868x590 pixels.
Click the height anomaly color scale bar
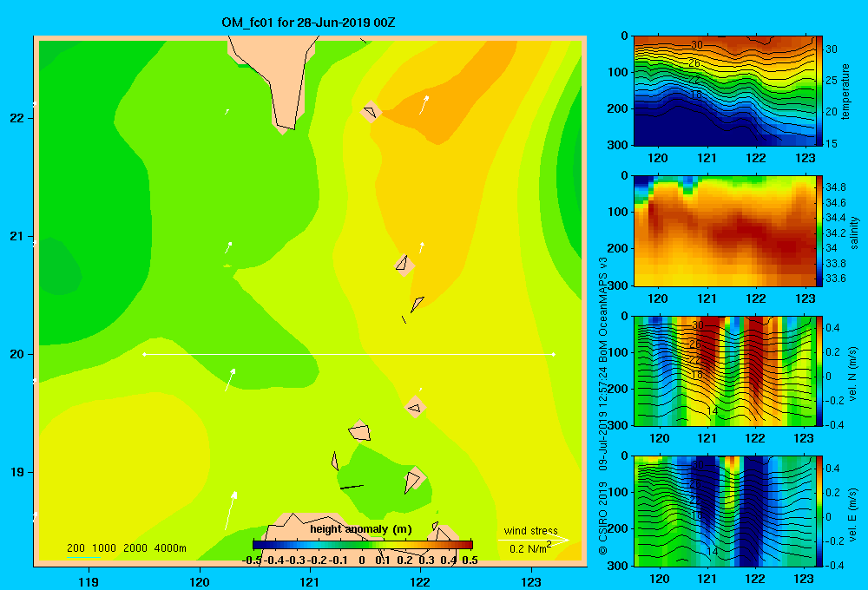tap(363, 545)
